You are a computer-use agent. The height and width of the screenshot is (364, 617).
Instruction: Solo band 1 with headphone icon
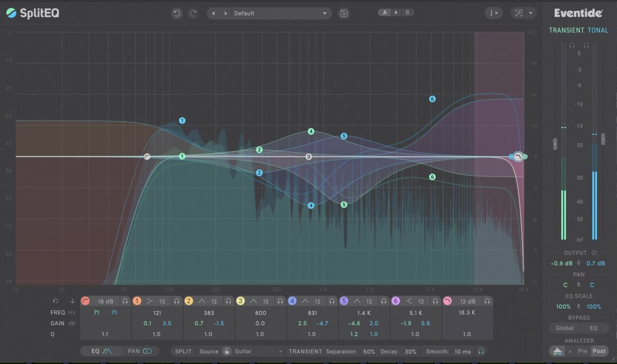pos(176,301)
